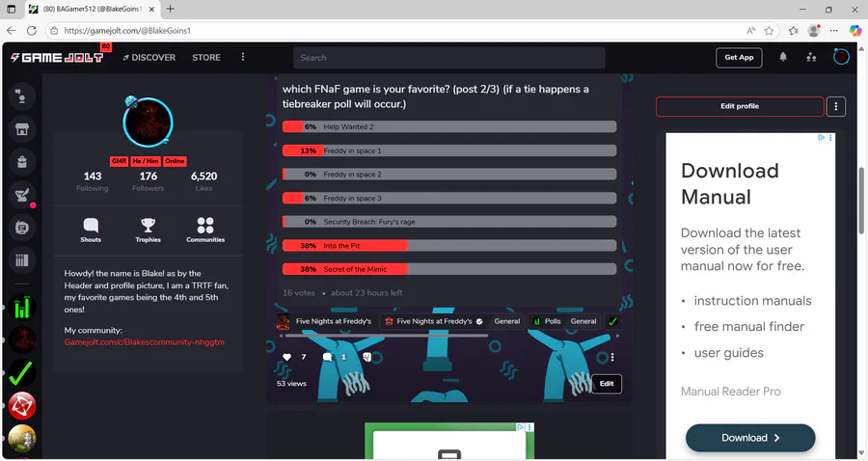The width and height of the screenshot is (868, 461).
Task: Go back in the browser
Action: (11, 31)
